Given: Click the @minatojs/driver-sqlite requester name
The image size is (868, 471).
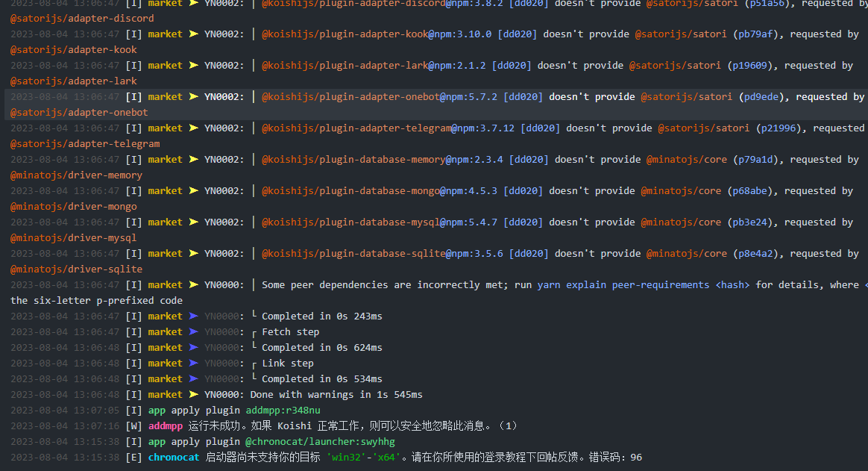Looking at the screenshot, I should 76,269.
